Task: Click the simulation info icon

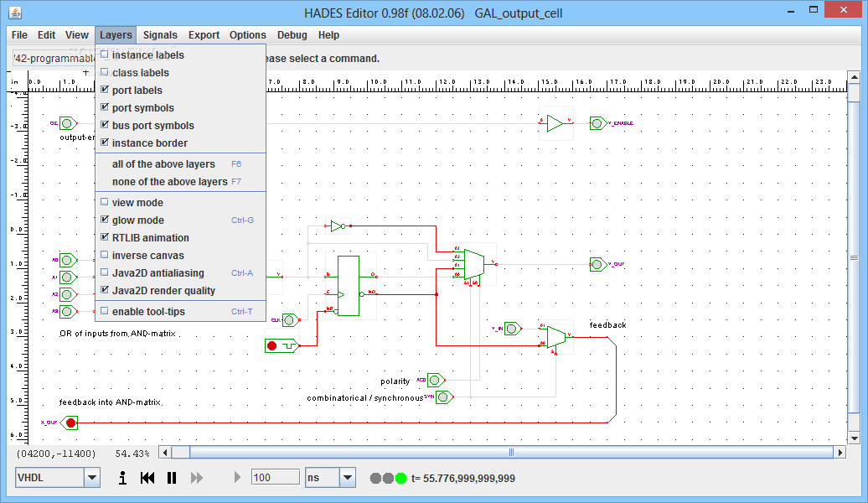Action: coord(122,478)
